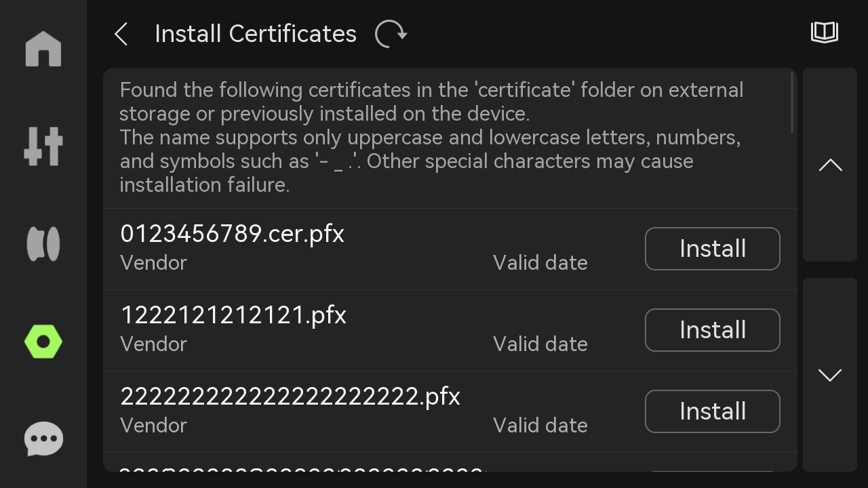Select the 22222222222222222222.pfx file name
The height and width of the screenshot is (488, 868).
[290, 396]
